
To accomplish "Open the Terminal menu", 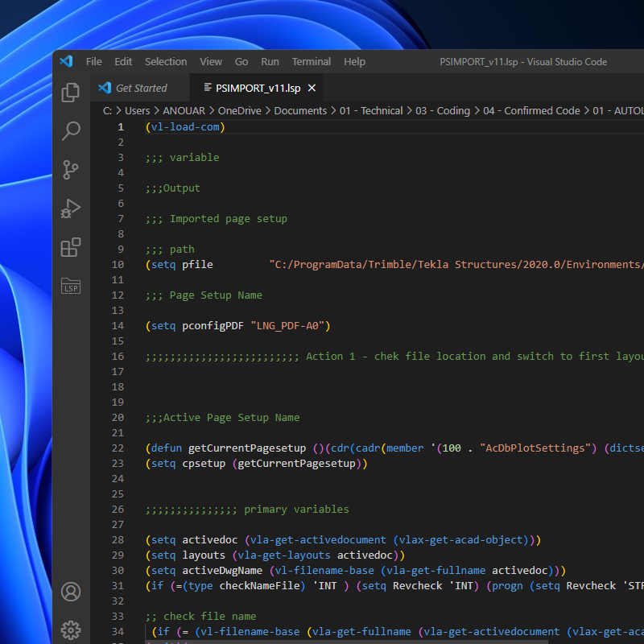I will [x=311, y=61].
